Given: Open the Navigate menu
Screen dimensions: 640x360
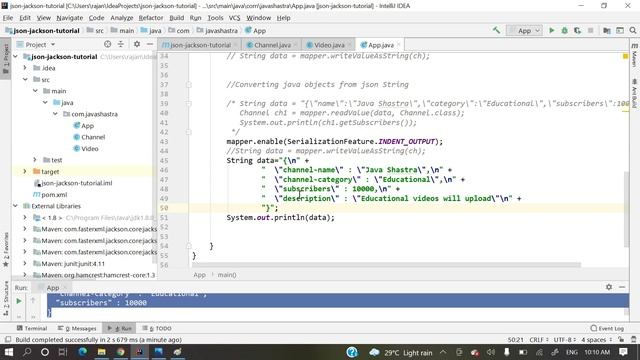Looking at the screenshot, I should point(69,18).
